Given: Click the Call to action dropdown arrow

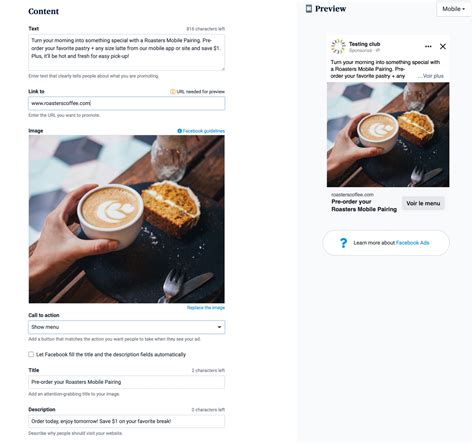Looking at the screenshot, I should click(219, 327).
